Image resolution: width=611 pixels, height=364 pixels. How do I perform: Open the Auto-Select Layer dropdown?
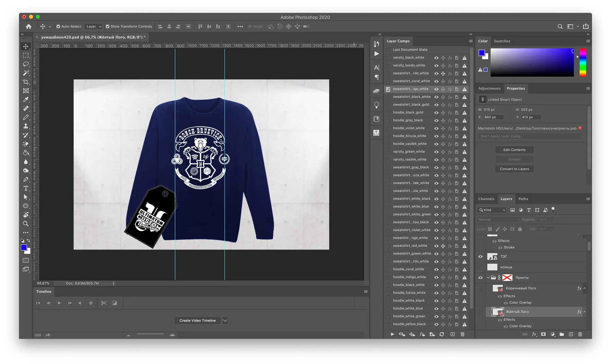93,26
